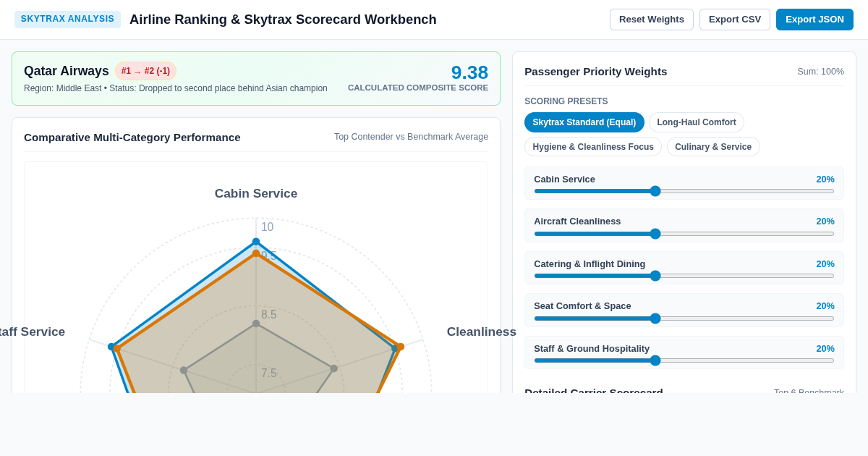Viewport: 868px width, 456px height.
Task: Click the Reset Weights button
Action: pos(652,20)
